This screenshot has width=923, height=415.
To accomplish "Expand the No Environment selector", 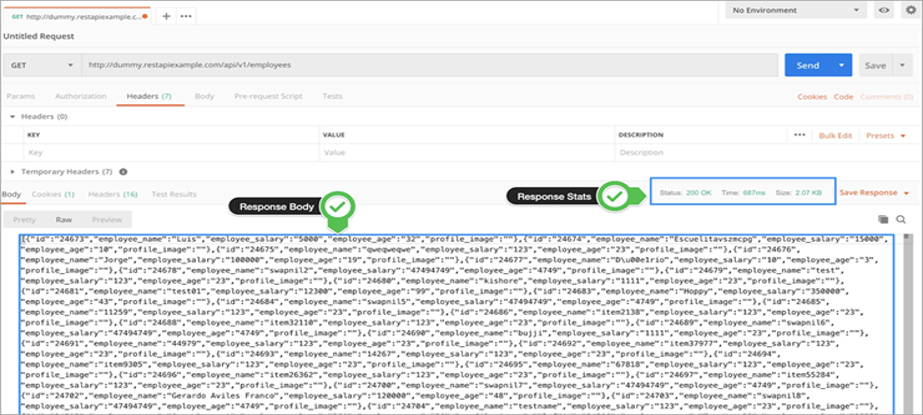I will (x=796, y=11).
